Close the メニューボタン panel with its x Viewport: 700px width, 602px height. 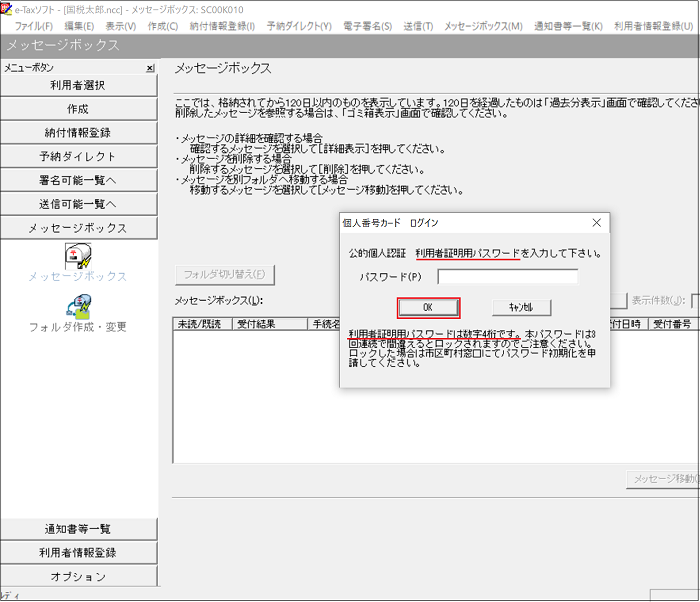(150, 68)
